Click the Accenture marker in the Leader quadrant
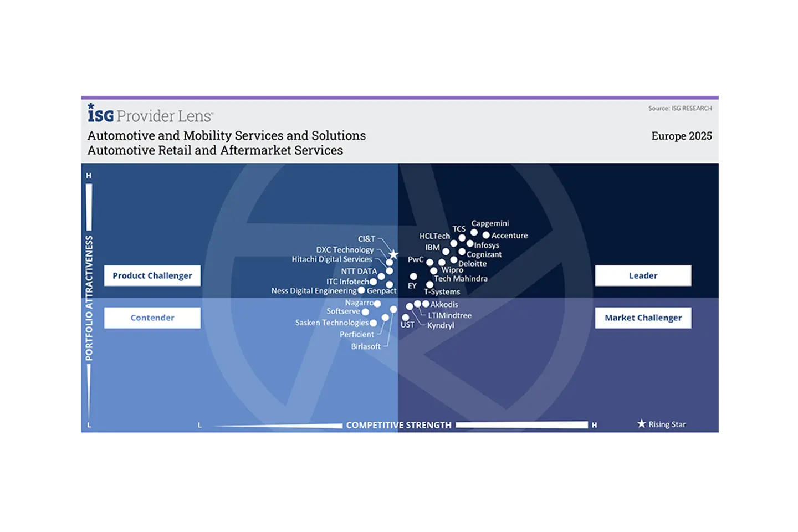This screenshot has width=798, height=532. (x=486, y=235)
